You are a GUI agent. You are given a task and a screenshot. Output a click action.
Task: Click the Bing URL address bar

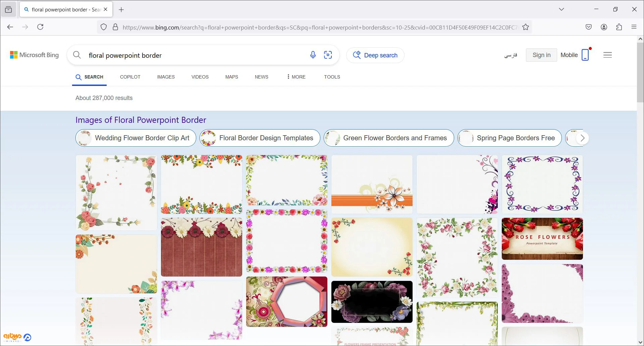coord(320,28)
